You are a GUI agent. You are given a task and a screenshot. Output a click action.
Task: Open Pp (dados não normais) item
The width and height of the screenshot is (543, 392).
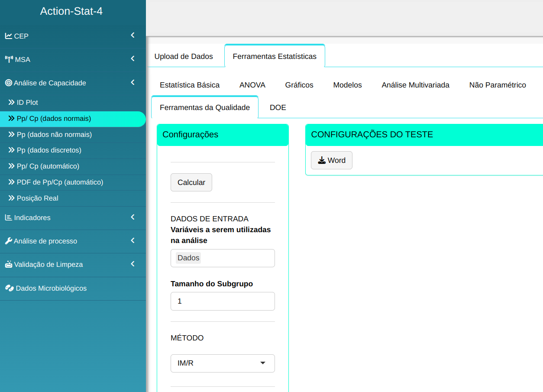pyautogui.click(x=54, y=135)
